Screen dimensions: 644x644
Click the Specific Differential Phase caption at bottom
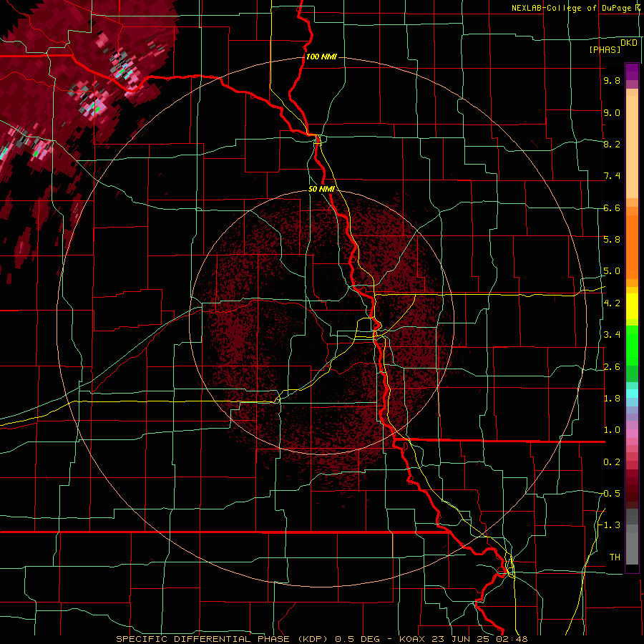(321, 639)
